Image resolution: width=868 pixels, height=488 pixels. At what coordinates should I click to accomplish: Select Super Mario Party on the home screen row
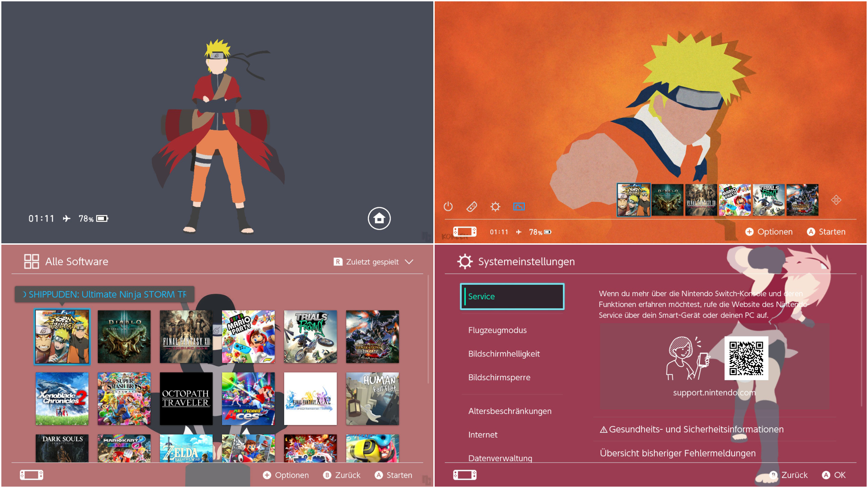[x=735, y=200]
